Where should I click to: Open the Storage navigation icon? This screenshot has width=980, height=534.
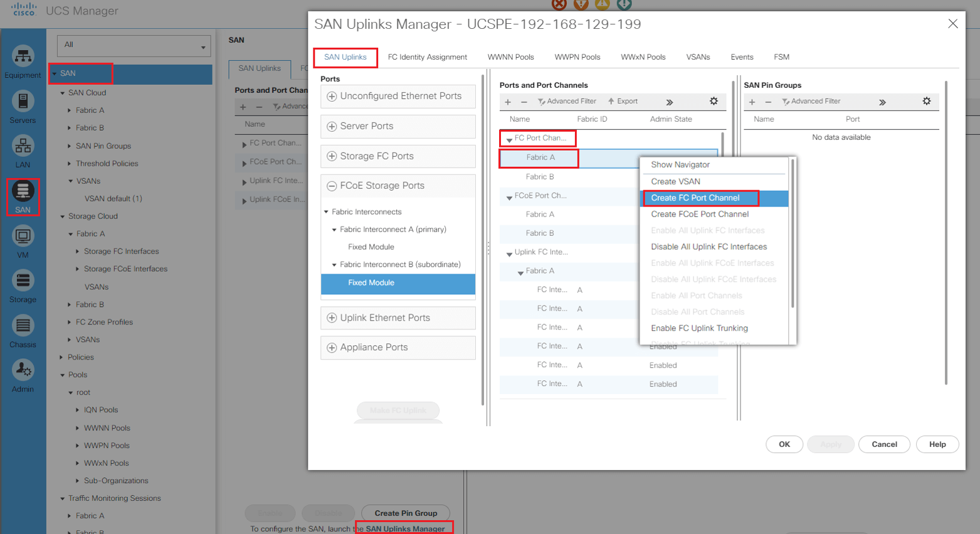coord(23,286)
